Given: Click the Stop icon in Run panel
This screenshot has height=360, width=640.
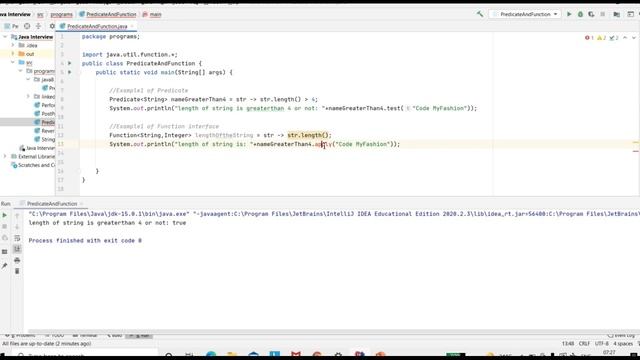Looking at the screenshot, I should (x=4, y=227).
